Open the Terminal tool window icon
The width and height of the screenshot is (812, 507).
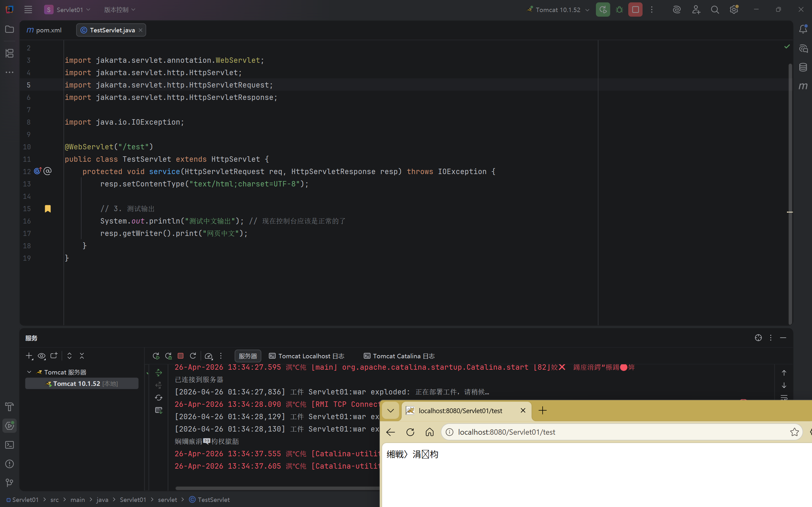coord(10,445)
